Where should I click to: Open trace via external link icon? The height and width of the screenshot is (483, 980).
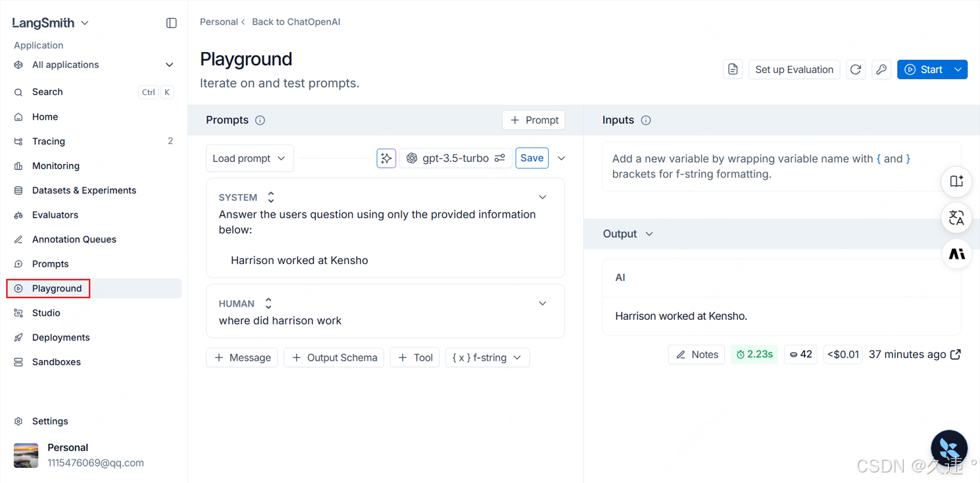click(956, 355)
